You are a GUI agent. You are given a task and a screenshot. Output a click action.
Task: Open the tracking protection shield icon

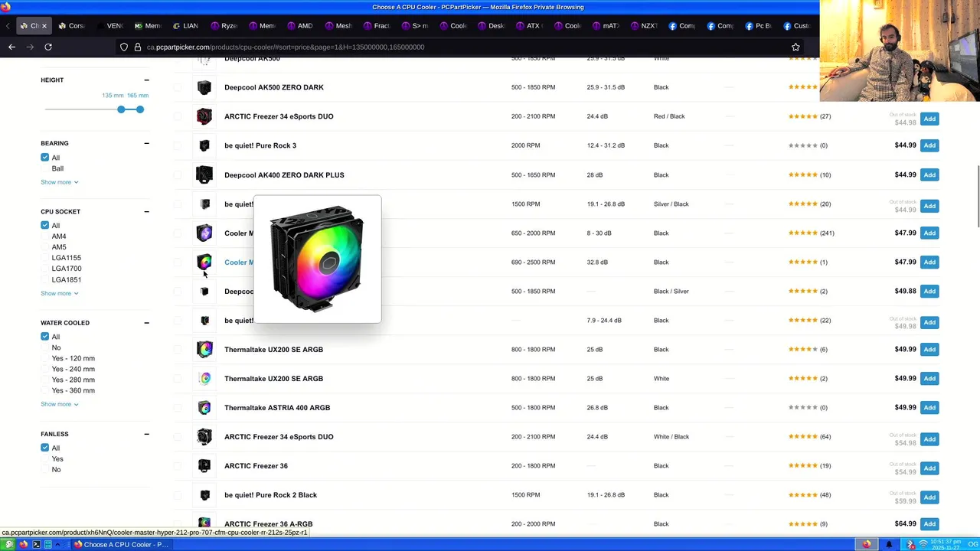point(124,47)
